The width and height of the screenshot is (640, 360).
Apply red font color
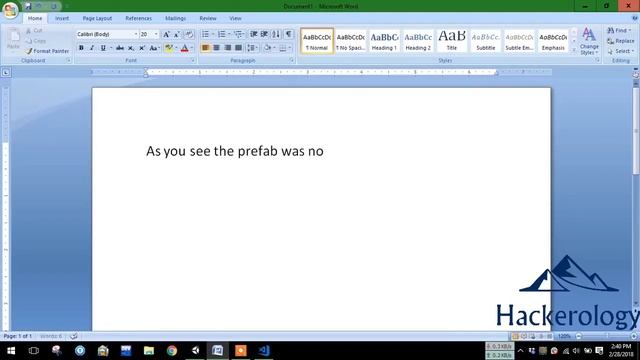(x=184, y=48)
